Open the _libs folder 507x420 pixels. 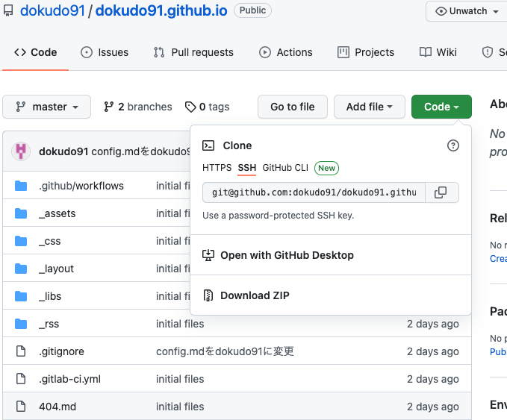[x=50, y=296]
